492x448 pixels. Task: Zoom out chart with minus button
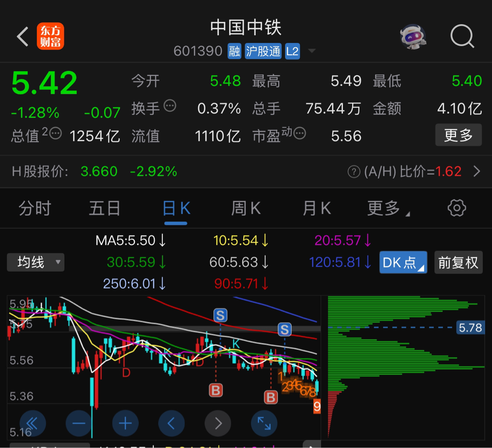pyautogui.click(x=79, y=423)
